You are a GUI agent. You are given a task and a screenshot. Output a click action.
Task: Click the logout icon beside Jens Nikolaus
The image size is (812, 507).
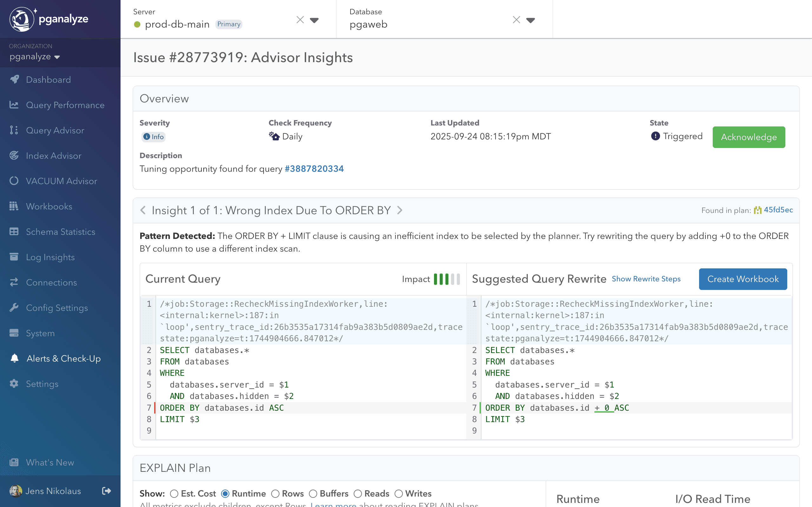point(106,491)
